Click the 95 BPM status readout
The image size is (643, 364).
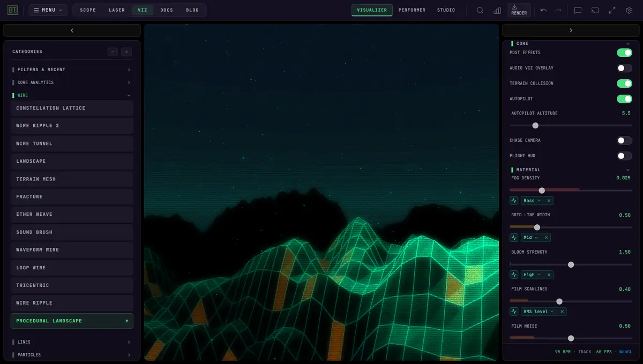pos(562,352)
